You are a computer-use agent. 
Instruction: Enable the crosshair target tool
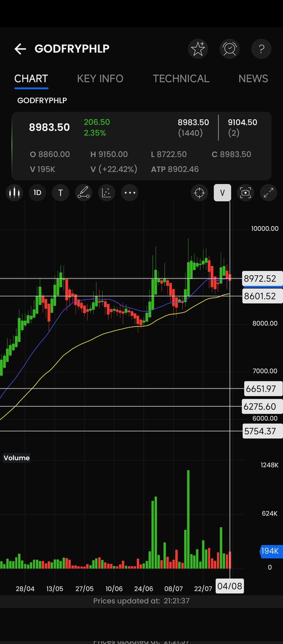pos(200,193)
